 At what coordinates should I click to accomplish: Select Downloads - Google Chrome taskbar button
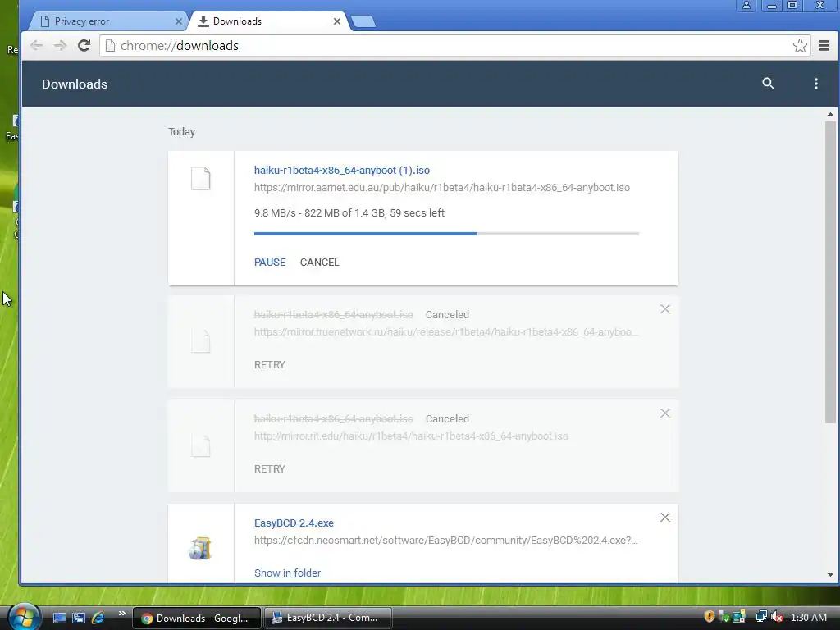(196, 618)
